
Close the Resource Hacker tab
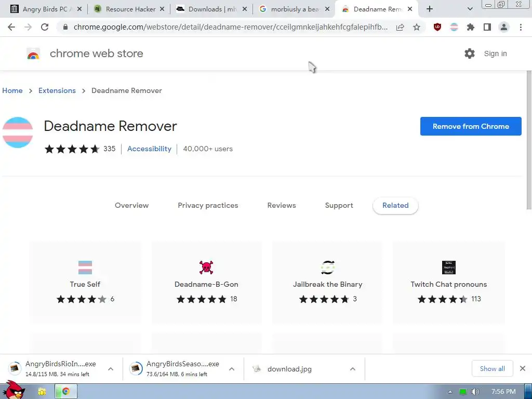162,9
